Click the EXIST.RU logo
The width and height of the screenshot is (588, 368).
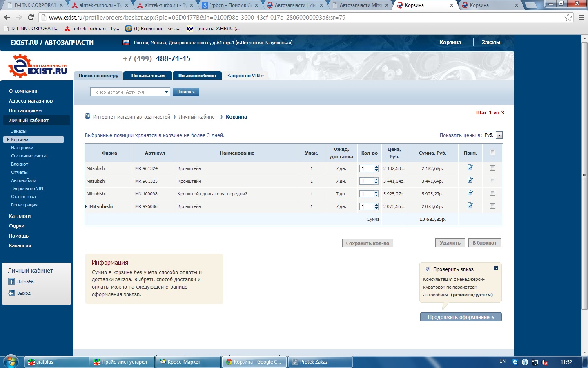click(38, 67)
